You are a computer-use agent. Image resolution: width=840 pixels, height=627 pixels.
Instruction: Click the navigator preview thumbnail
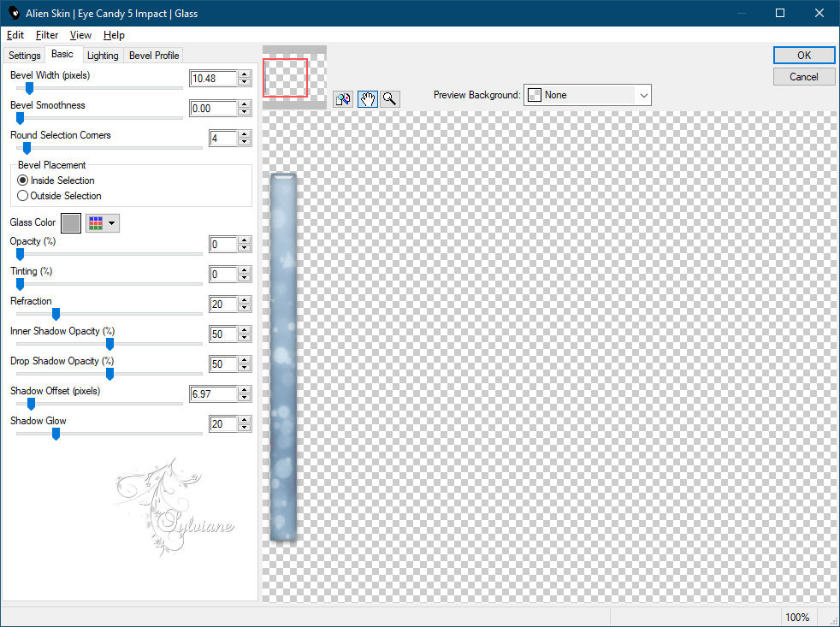point(294,78)
